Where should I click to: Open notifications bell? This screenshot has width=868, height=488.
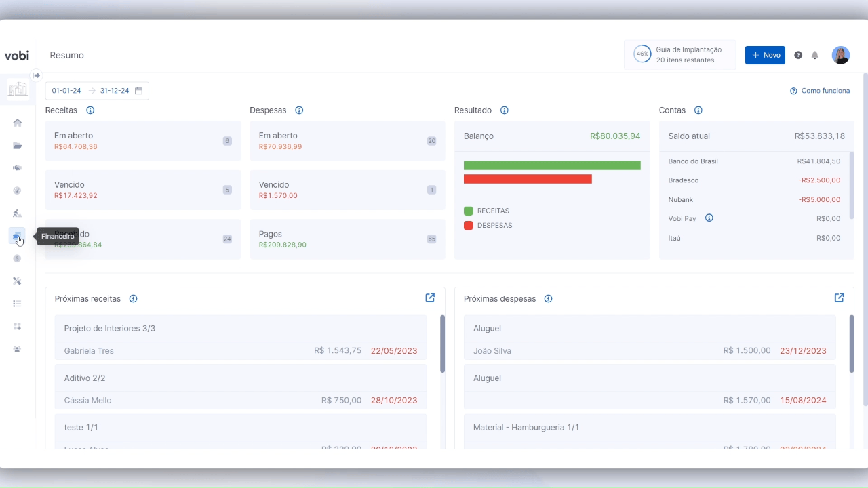[x=815, y=56]
